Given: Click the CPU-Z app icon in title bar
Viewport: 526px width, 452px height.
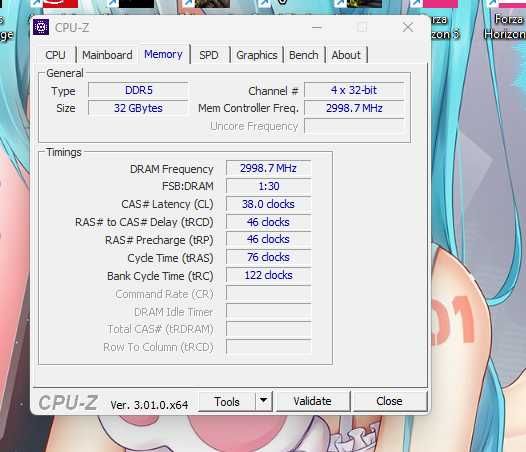Looking at the screenshot, I should [x=41, y=27].
